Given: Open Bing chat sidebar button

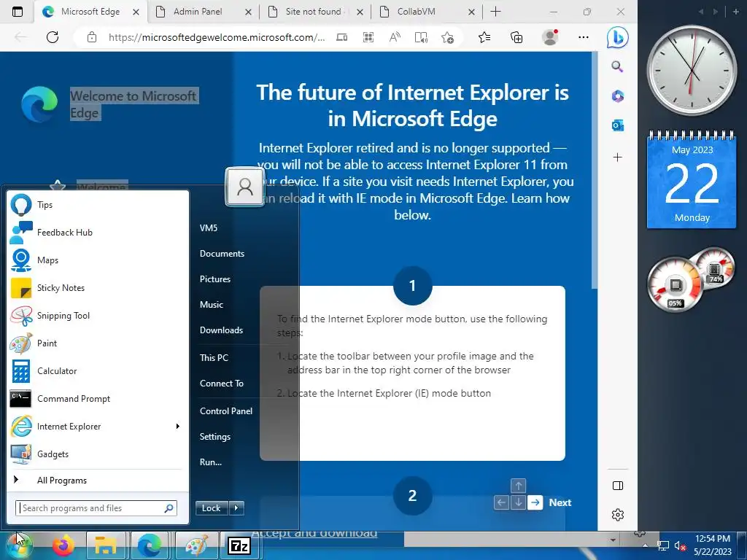Looking at the screenshot, I should coord(617,38).
